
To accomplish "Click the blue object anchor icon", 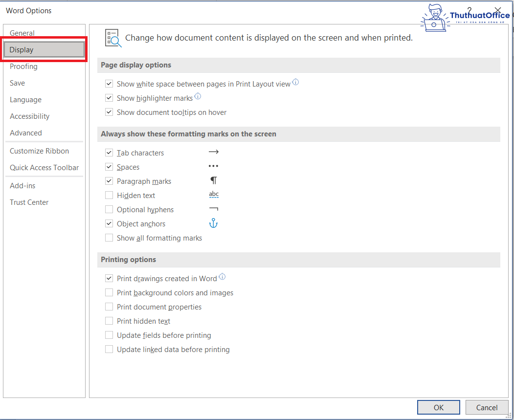I will pyautogui.click(x=213, y=223).
